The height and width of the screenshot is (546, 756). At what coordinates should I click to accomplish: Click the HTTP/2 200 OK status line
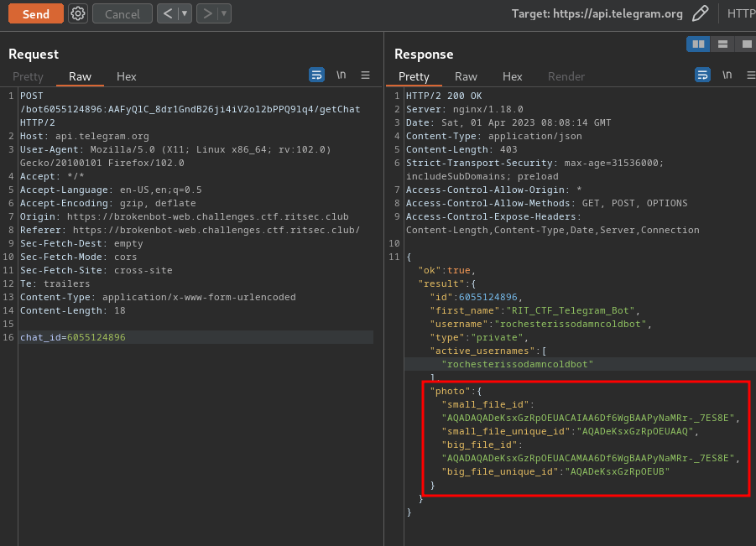444,96
